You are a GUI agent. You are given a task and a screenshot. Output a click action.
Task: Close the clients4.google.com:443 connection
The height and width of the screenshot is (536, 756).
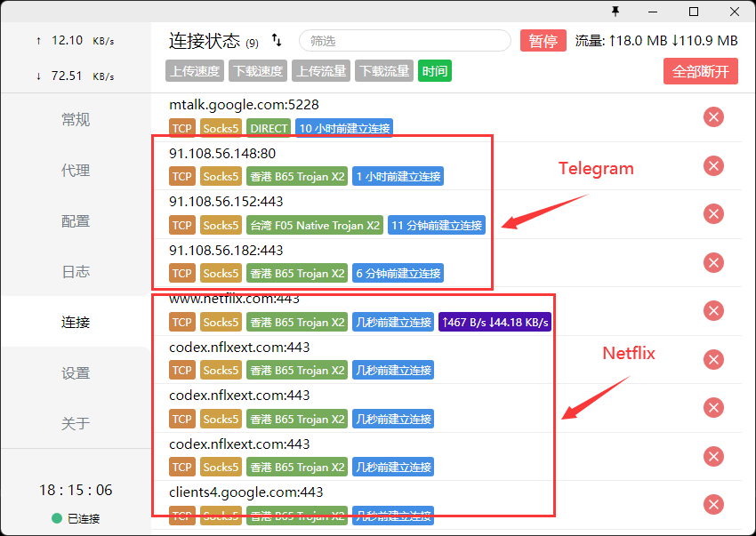[713, 504]
